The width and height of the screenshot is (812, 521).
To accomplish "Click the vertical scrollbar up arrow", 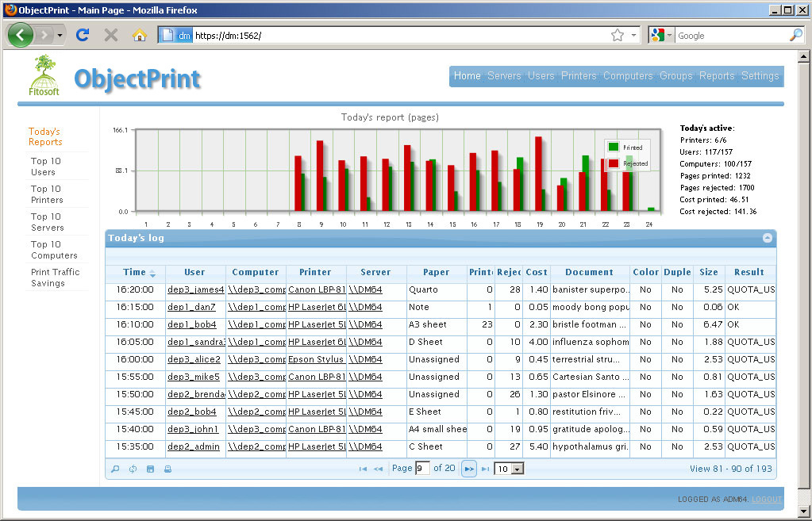I will point(803,56).
